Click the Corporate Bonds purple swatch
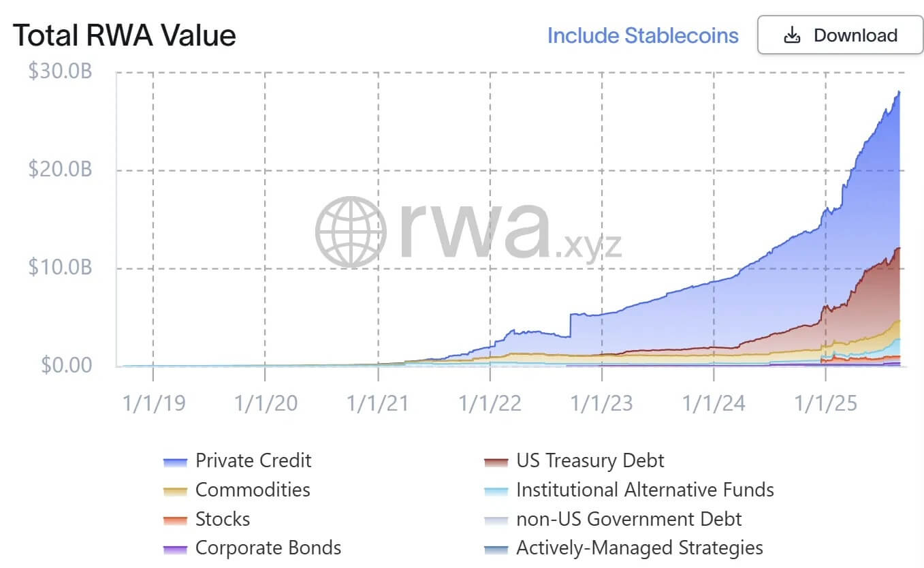924x568 pixels. point(176,550)
